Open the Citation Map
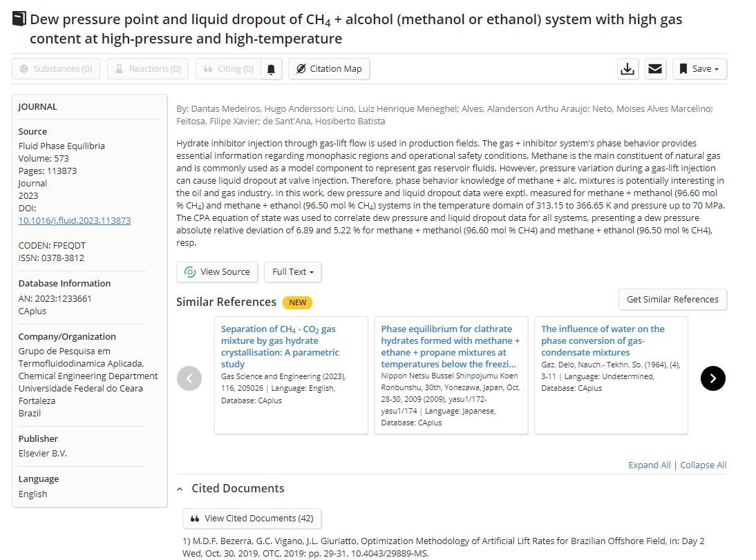 click(x=329, y=69)
